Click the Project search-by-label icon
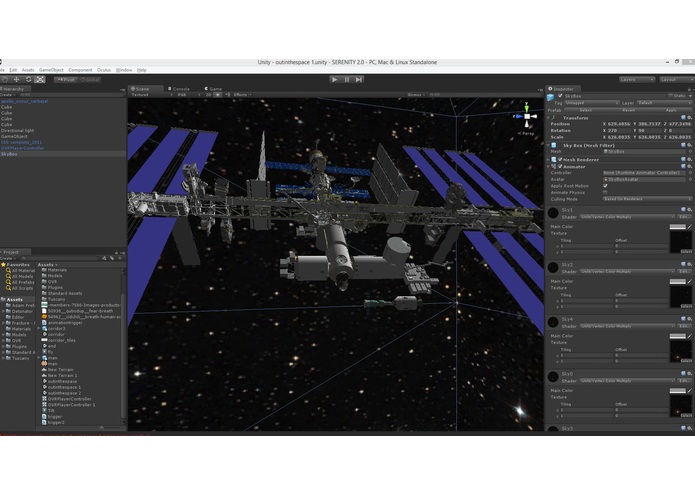695x494 pixels. 112,258
